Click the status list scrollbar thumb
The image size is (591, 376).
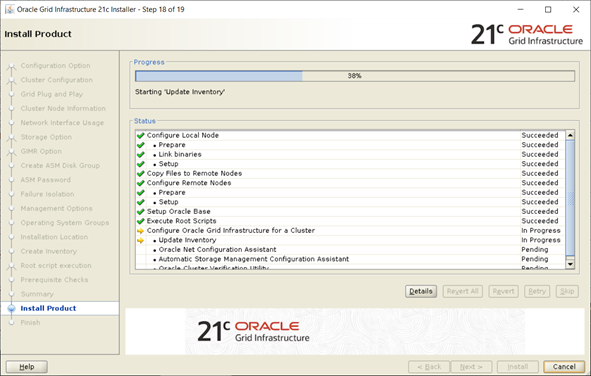tap(570, 199)
